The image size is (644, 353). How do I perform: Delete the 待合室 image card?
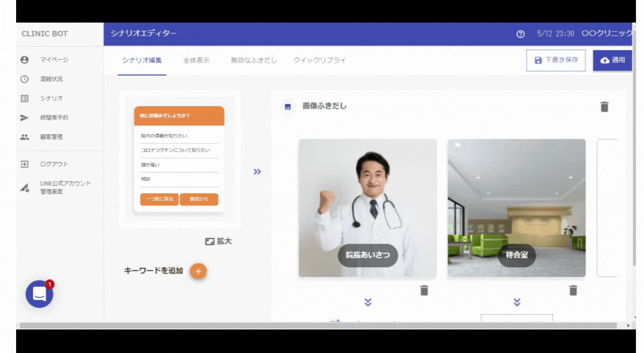click(x=573, y=290)
